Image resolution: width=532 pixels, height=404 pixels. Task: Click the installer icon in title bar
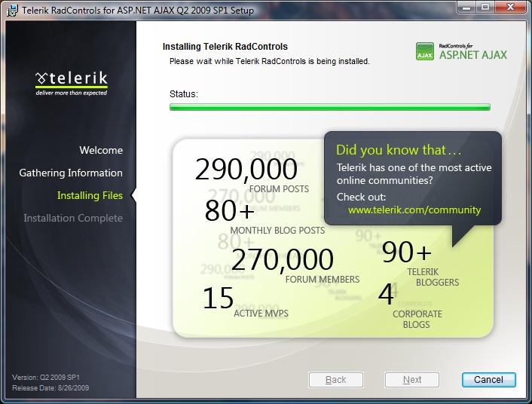click(x=13, y=11)
